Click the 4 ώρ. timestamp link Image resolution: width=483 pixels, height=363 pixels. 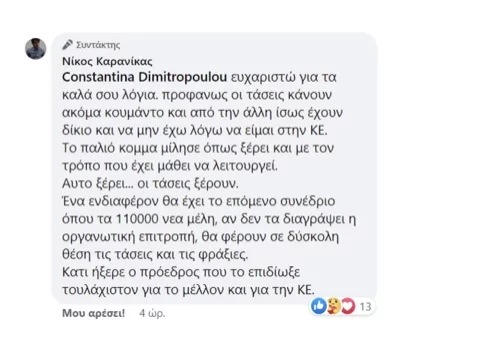pyautogui.click(x=152, y=313)
